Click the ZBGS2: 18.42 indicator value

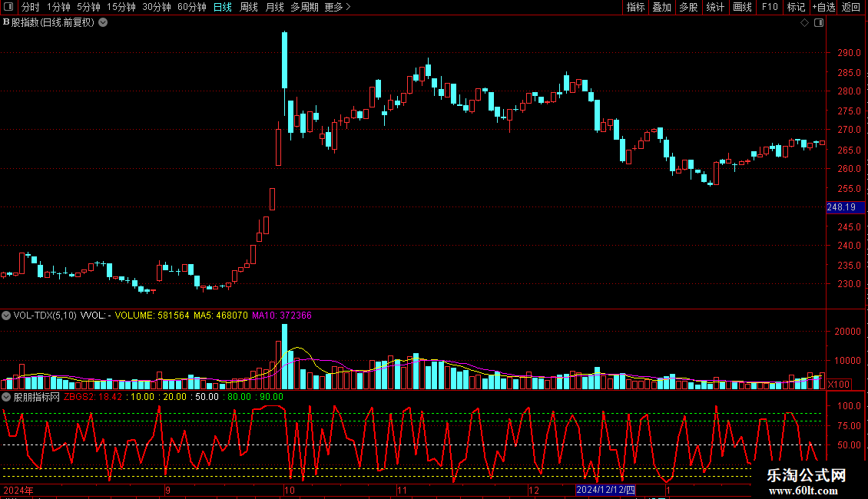tap(93, 397)
